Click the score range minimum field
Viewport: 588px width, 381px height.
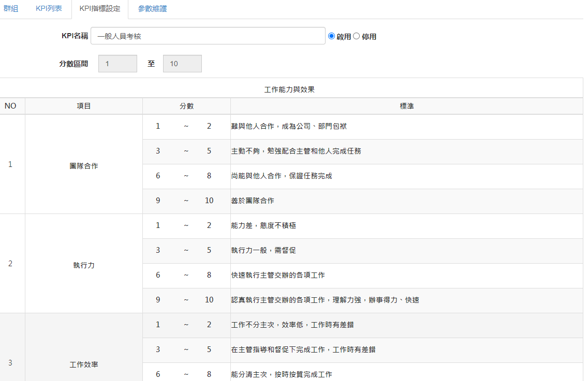pos(117,64)
